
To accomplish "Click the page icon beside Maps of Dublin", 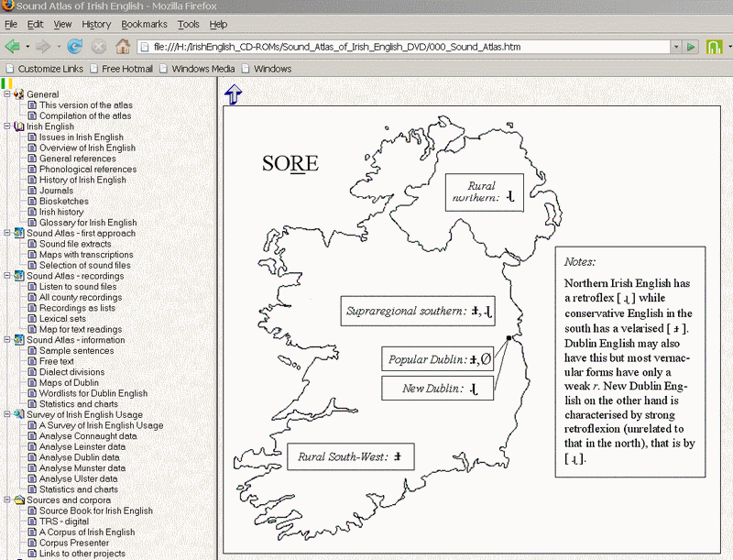I will pos(32,383).
